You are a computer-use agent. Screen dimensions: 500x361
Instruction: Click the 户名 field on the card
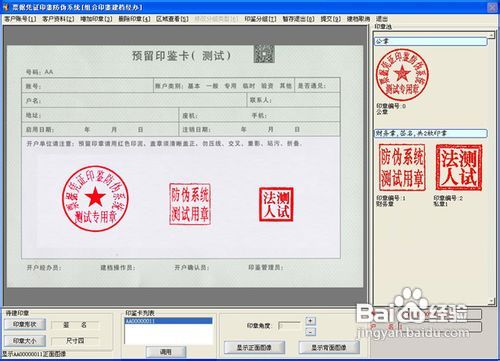134,100
